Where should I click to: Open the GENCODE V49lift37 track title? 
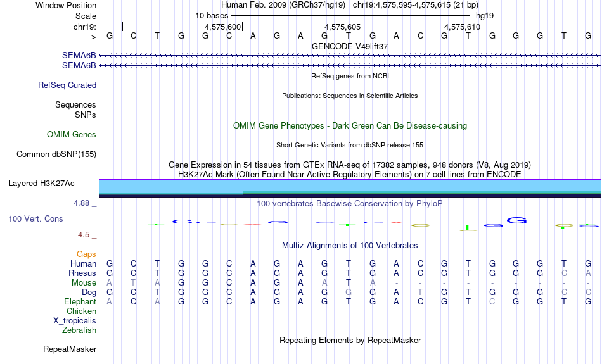350,46
